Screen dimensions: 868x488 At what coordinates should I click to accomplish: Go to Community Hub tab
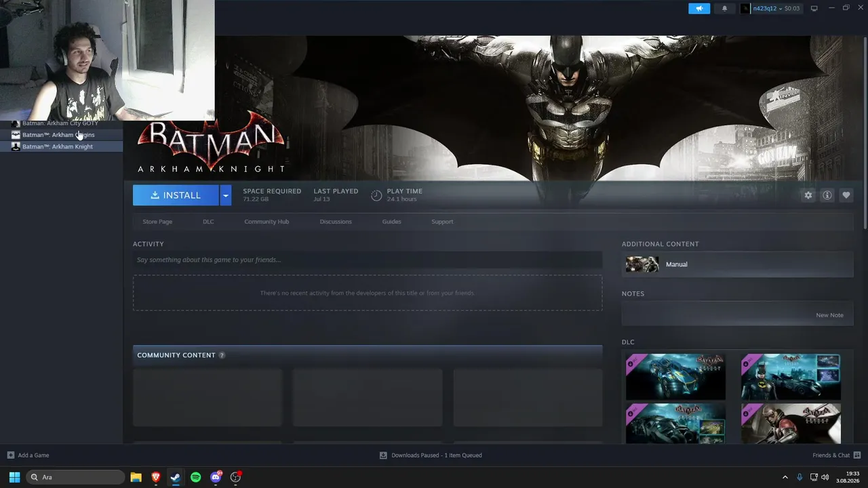pos(267,222)
